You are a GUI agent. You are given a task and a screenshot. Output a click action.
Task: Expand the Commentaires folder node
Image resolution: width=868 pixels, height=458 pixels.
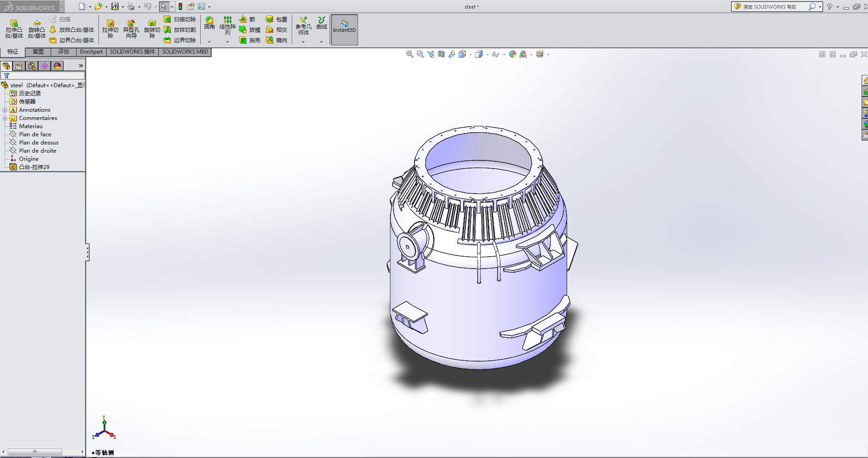pos(5,118)
